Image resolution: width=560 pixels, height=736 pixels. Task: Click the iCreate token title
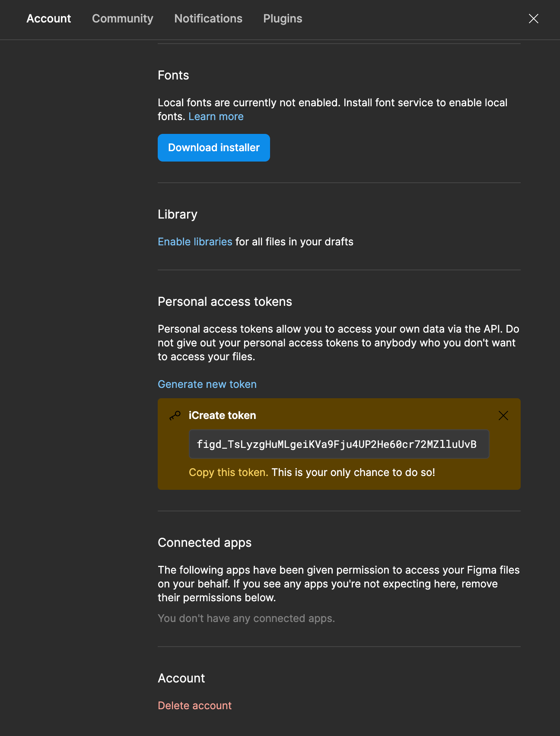point(222,416)
